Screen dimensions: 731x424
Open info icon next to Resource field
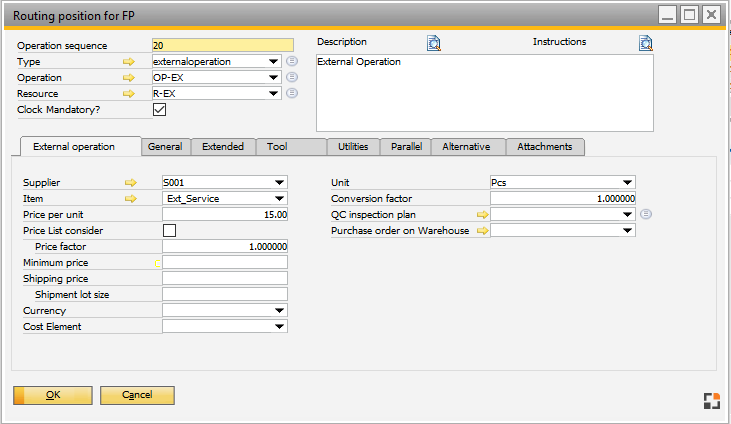click(292, 93)
